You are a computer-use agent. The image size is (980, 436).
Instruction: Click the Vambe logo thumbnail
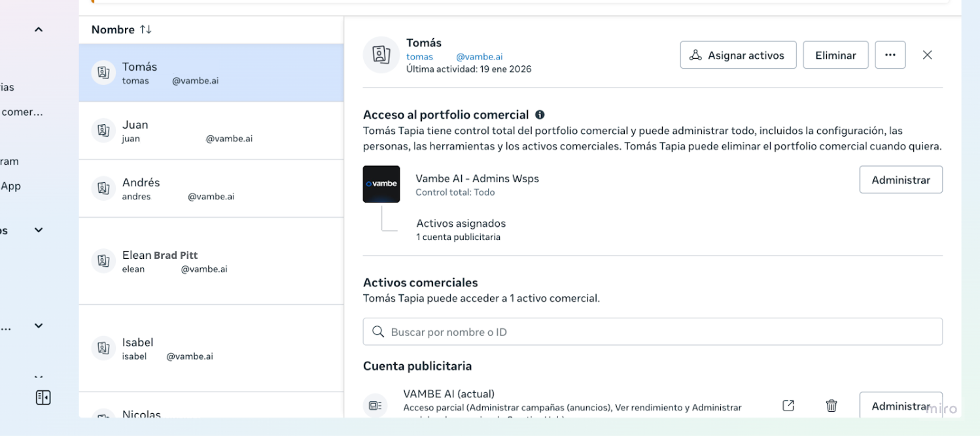381,184
